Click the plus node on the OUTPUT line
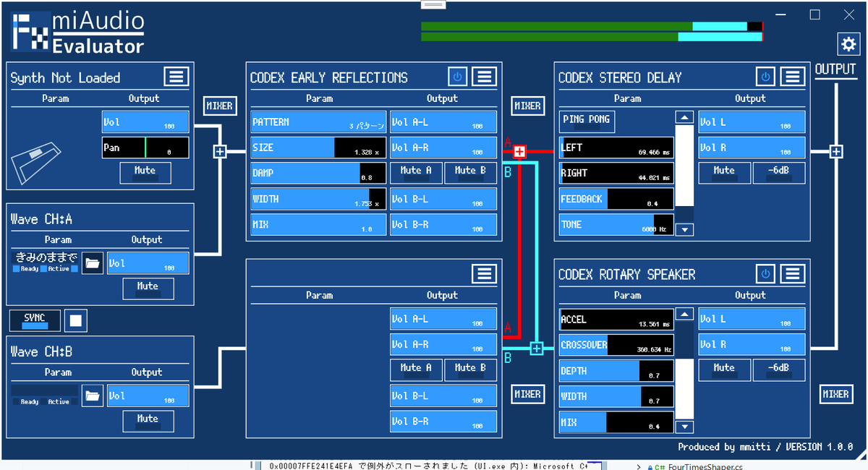Viewport: 868px width, 470px height. 836,152
